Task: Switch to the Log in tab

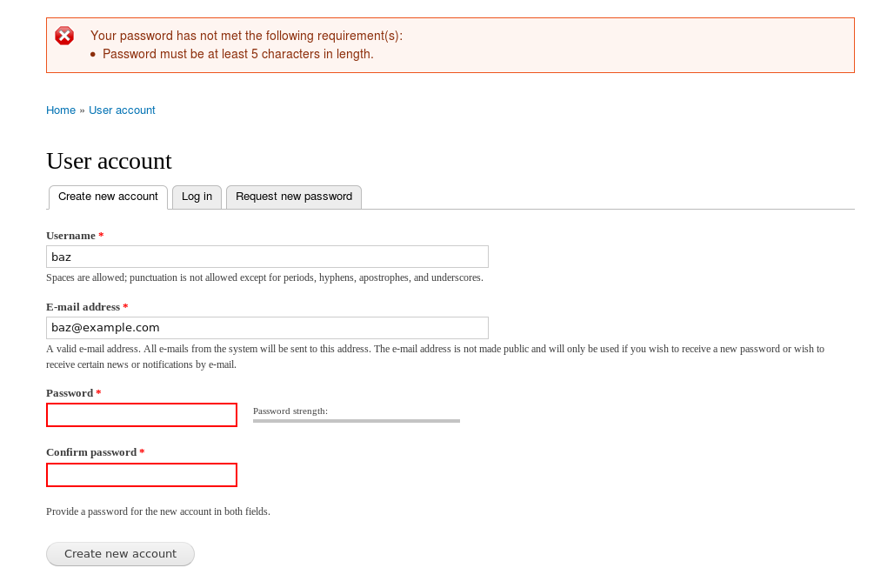Action: tap(197, 197)
